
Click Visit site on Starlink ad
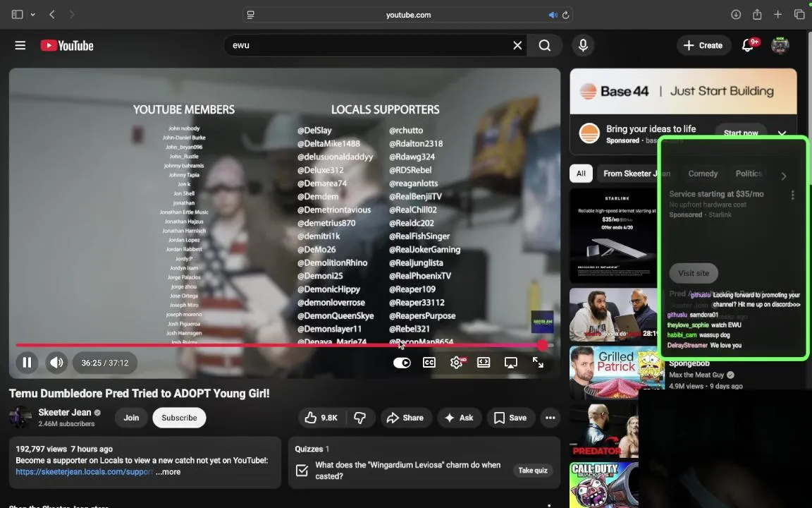(694, 273)
